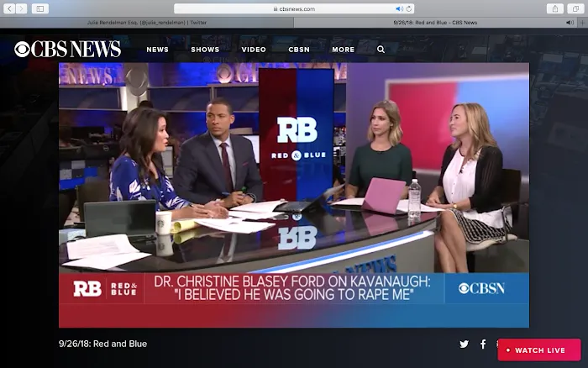Show the Safari tab overview
Image resolution: width=588 pixels, height=368 pixels.
pos(575,8)
